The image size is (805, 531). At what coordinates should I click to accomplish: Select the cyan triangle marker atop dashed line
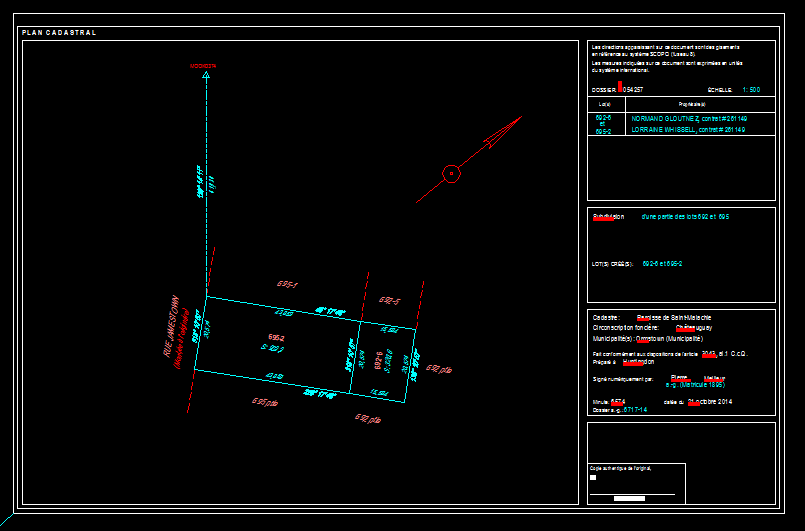coord(205,75)
